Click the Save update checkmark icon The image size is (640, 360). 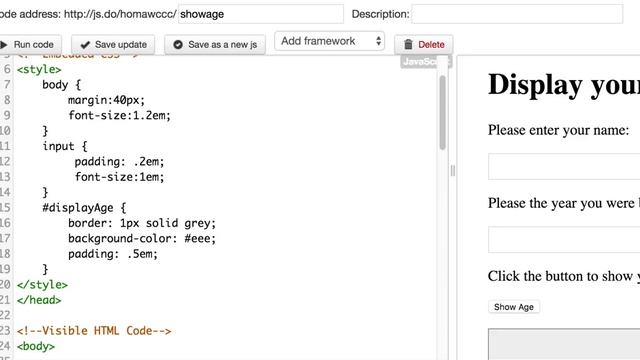tap(85, 44)
